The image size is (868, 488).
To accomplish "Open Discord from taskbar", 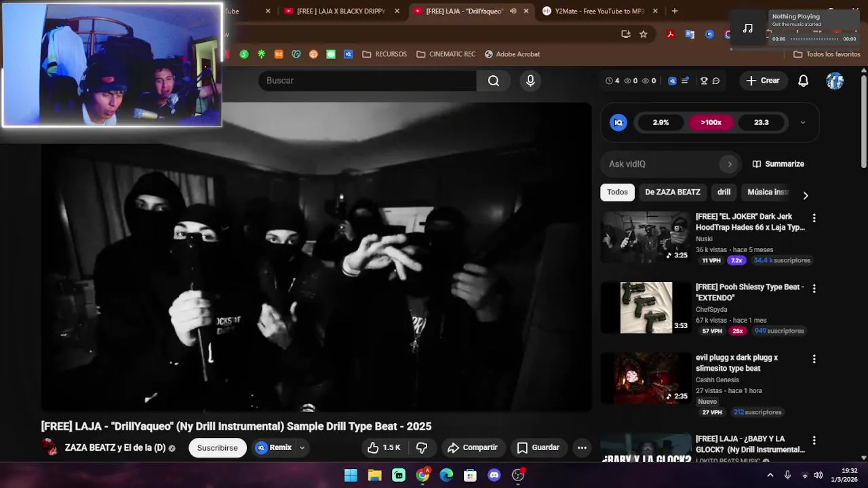I will click(494, 475).
